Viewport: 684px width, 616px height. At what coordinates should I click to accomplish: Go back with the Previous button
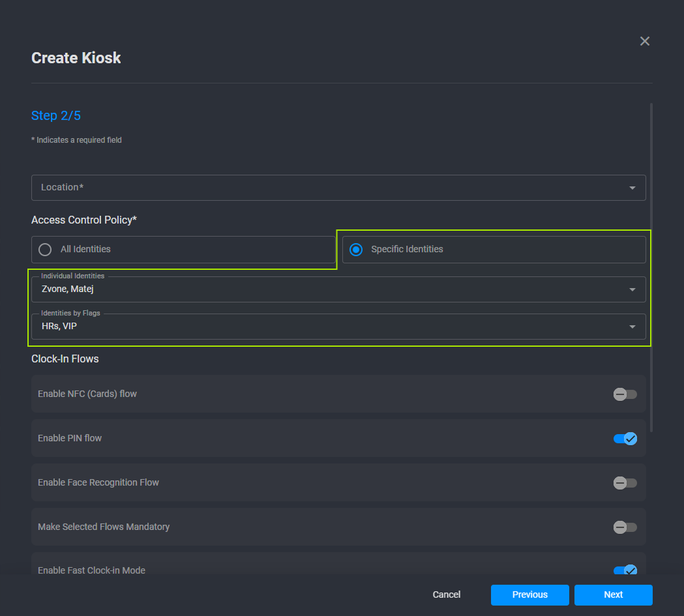click(529, 594)
